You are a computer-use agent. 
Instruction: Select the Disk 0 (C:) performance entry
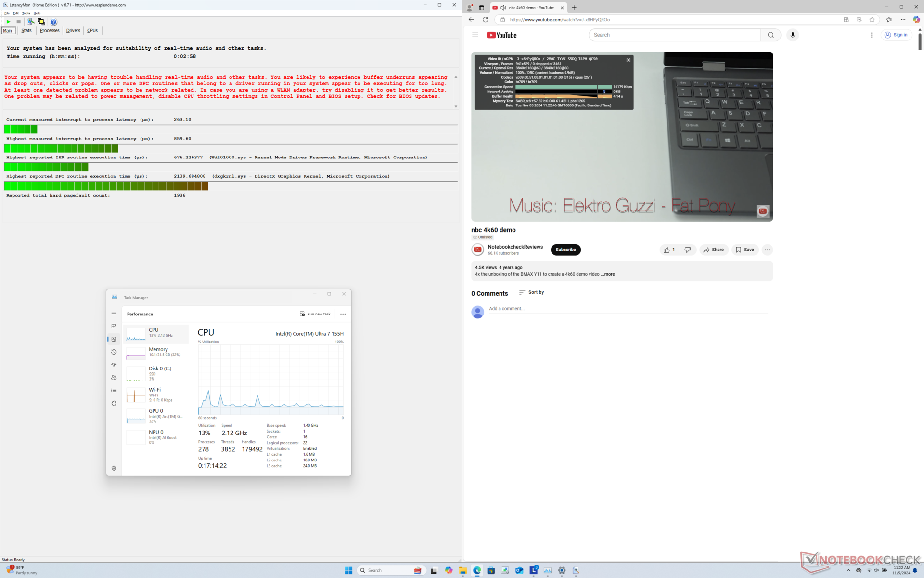(156, 373)
